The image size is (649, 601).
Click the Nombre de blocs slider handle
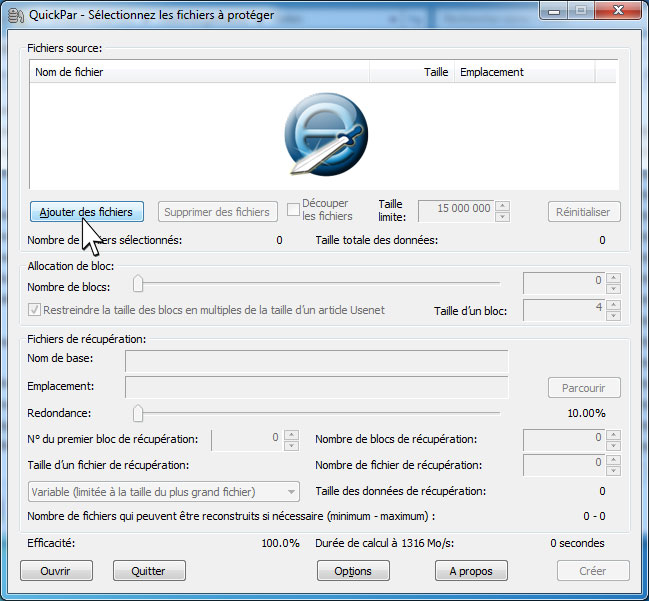click(138, 284)
